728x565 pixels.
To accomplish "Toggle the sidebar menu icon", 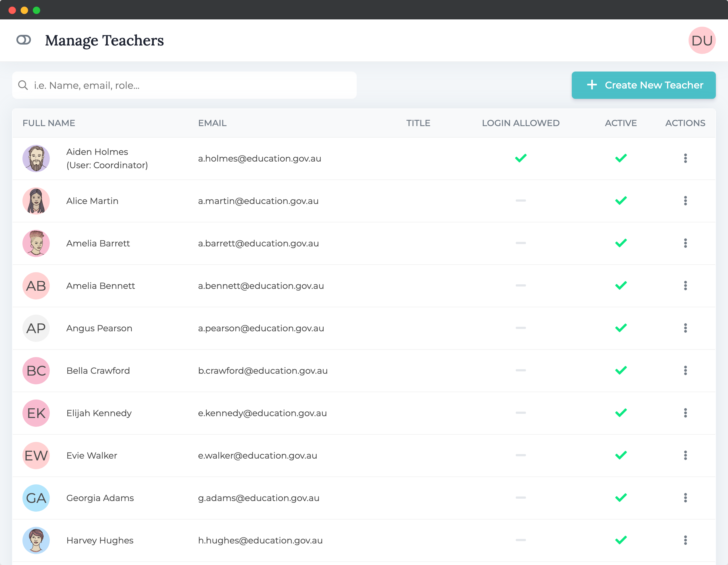I will (24, 40).
